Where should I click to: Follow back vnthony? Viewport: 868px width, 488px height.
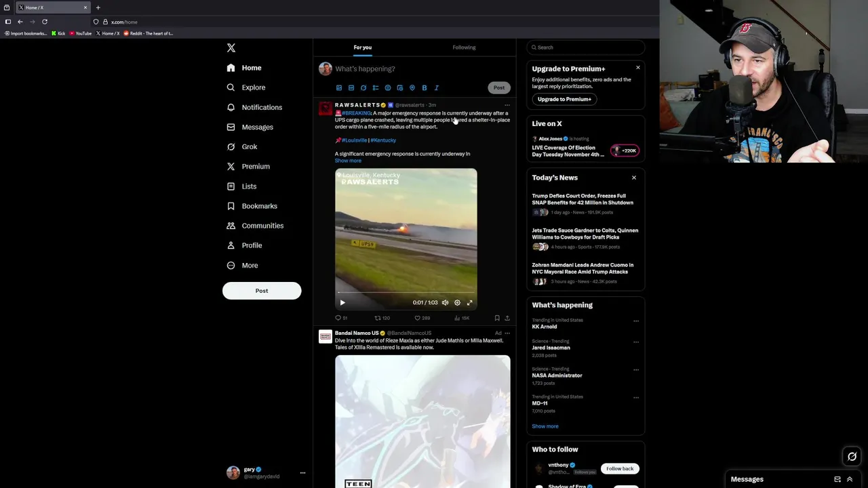tap(620, 468)
